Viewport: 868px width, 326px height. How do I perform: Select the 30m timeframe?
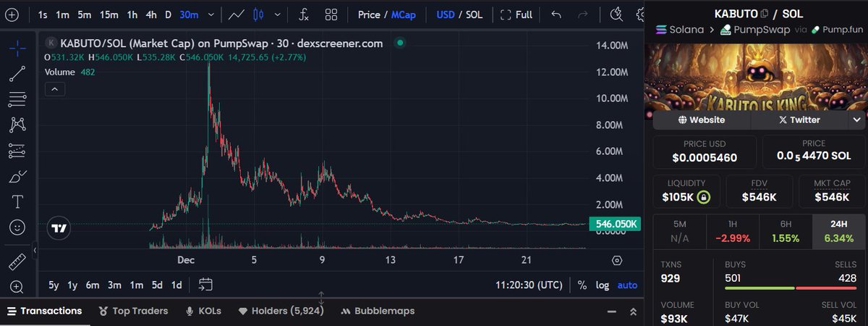click(188, 14)
